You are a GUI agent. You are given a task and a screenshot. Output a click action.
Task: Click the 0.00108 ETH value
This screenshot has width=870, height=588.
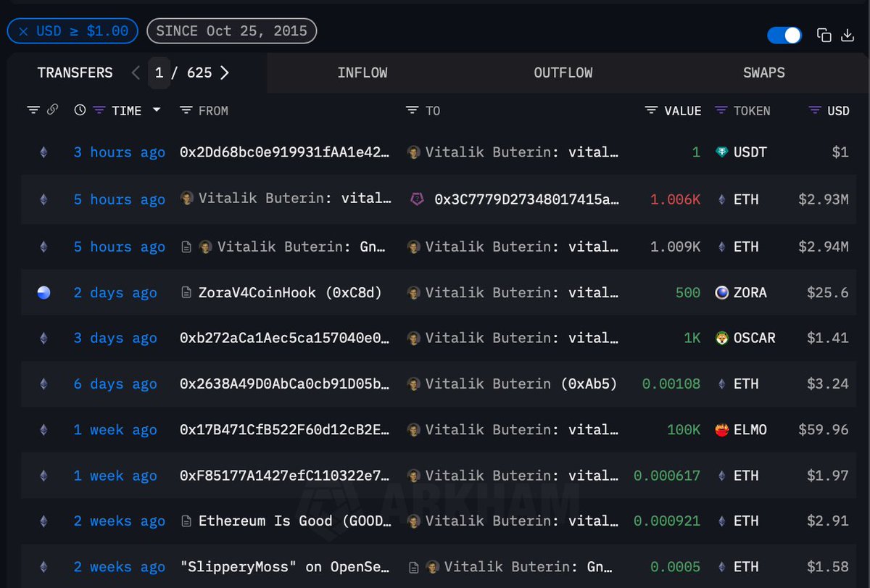coord(671,384)
